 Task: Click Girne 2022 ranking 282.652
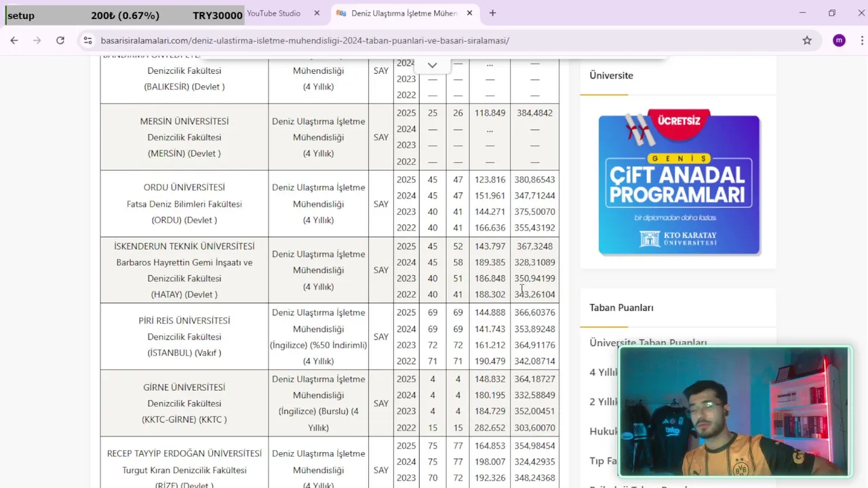click(490, 428)
